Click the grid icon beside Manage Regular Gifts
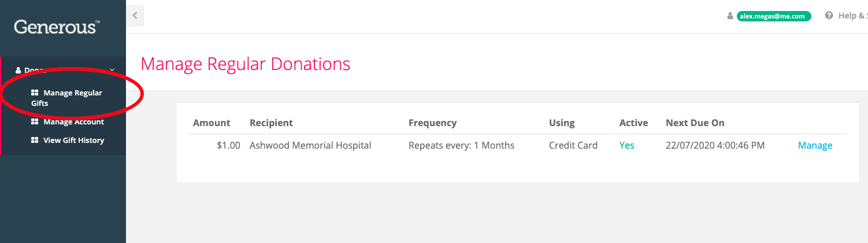This screenshot has height=243, width=868. pos(35,93)
